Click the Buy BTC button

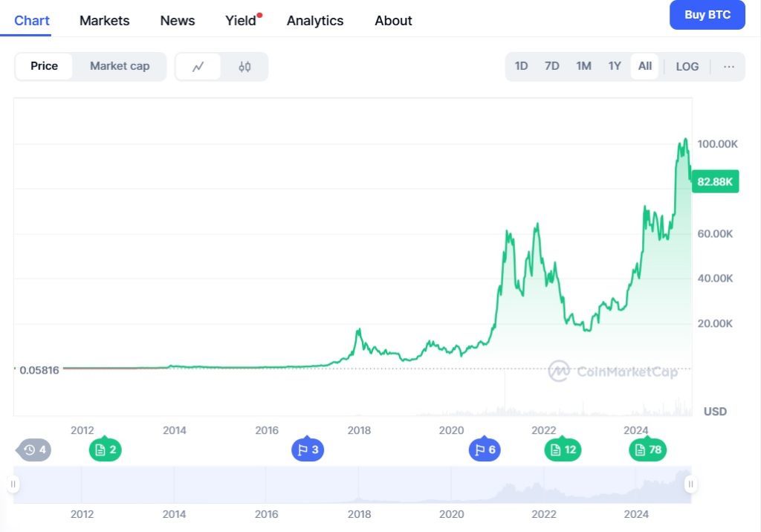pos(707,15)
